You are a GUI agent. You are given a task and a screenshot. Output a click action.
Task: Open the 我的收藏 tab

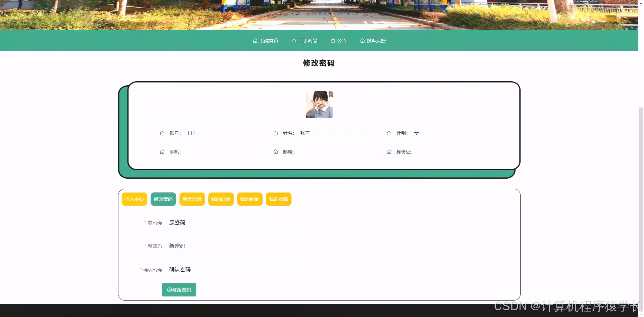point(278,199)
